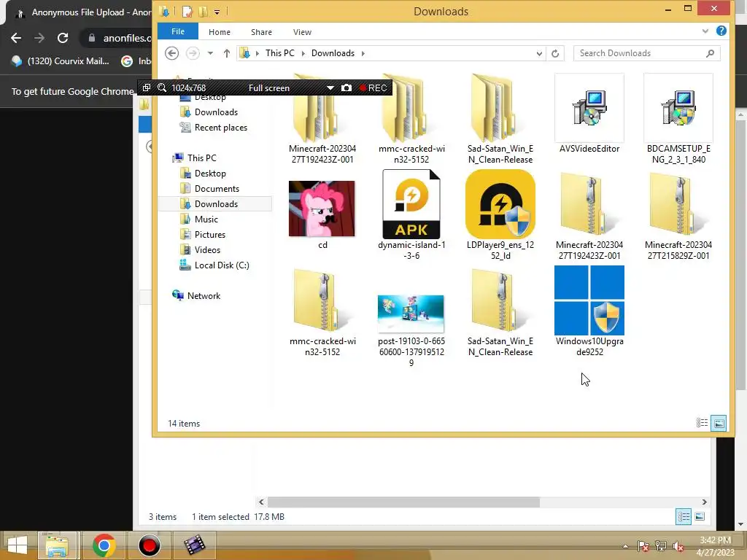
Task: Select Minecraft-20230427T192423Z-001 zip archive
Action: coord(589,215)
